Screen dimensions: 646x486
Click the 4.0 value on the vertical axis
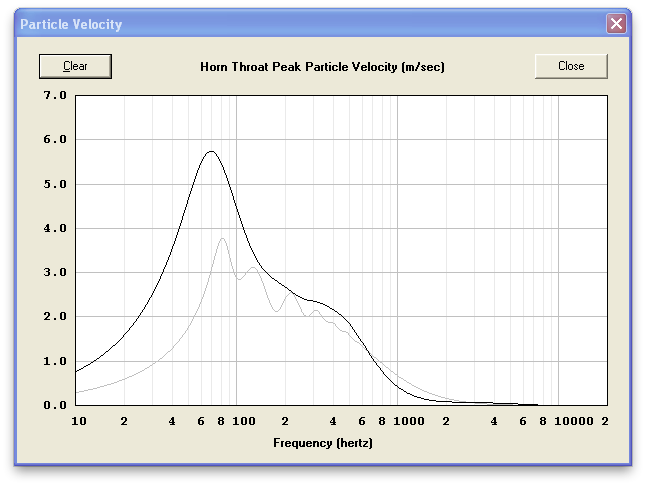tap(55, 228)
